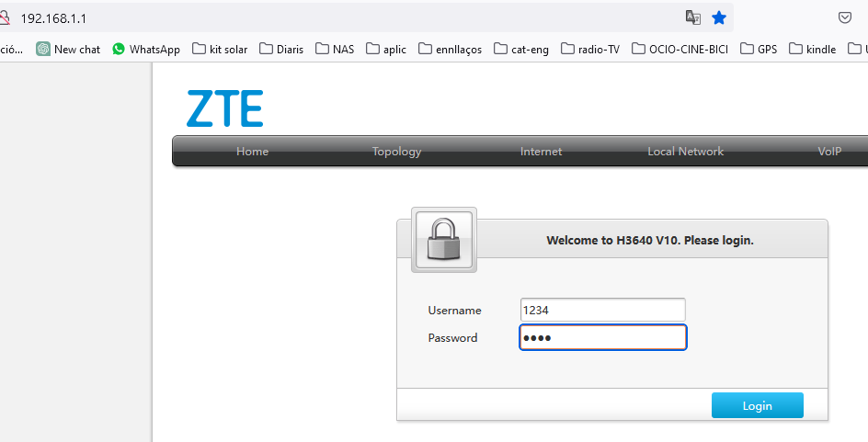Open the New chat ChatGPT bookmark
The image size is (868, 442).
pos(68,49)
